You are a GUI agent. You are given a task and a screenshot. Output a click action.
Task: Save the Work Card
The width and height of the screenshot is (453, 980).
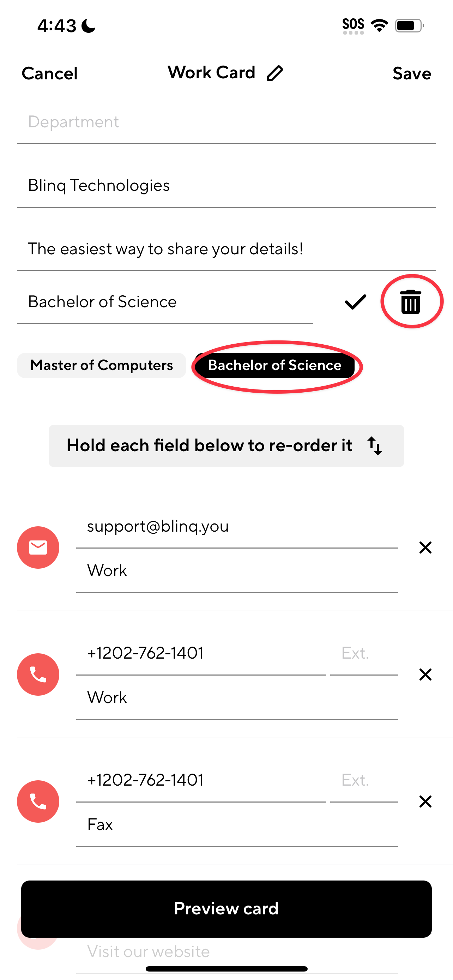pos(412,73)
